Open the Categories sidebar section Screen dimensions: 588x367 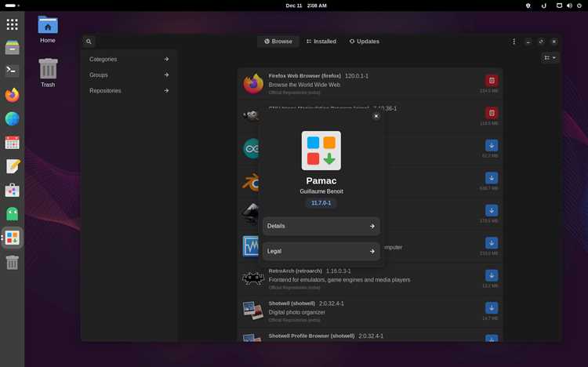pos(129,60)
